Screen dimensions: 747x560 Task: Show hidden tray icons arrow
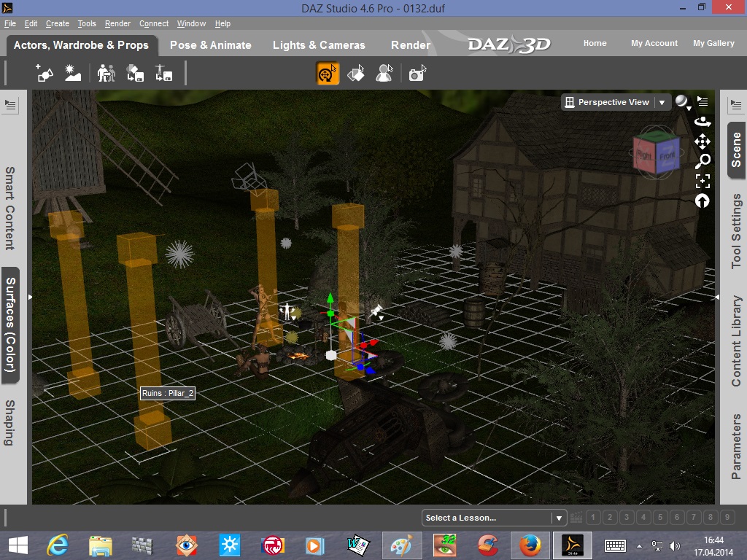(x=639, y=545)
